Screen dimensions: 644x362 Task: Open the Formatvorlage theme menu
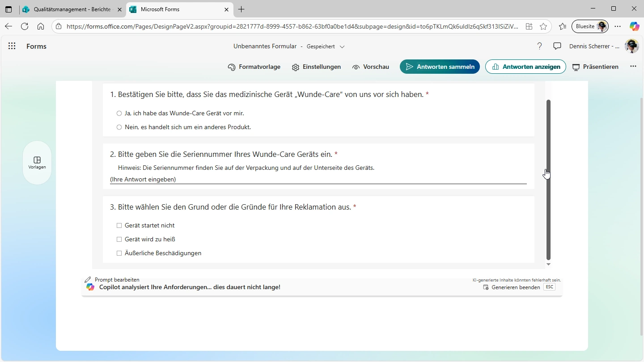pos(254,67)
